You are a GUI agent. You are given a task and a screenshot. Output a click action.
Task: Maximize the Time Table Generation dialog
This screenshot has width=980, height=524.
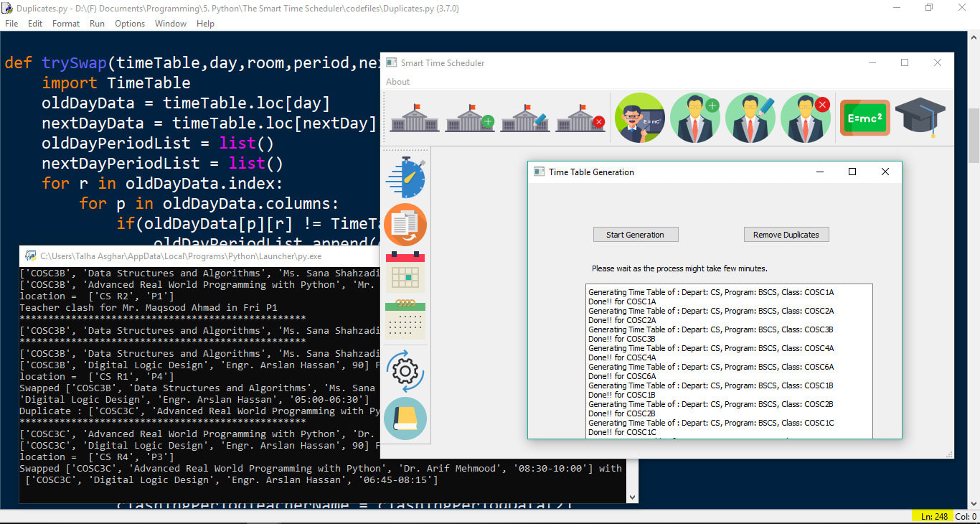852,172
